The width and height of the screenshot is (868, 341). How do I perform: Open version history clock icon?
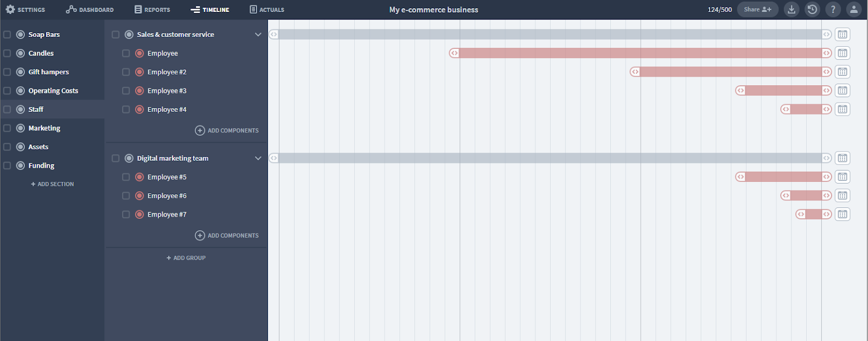click(x=812, y=9)
